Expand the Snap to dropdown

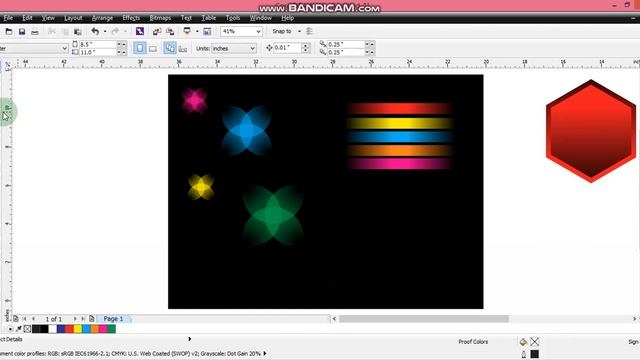[x=299, y=31]
